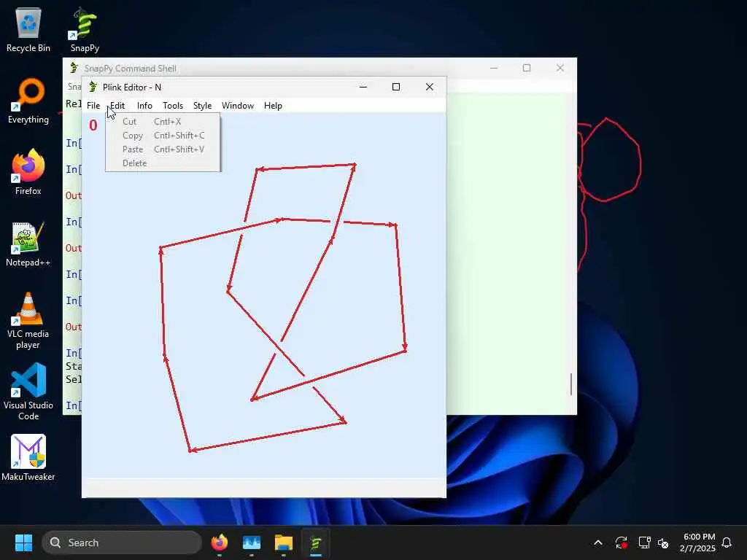Select the Everything desktop shortcut
Screen dimensions: 747x560
28,101
